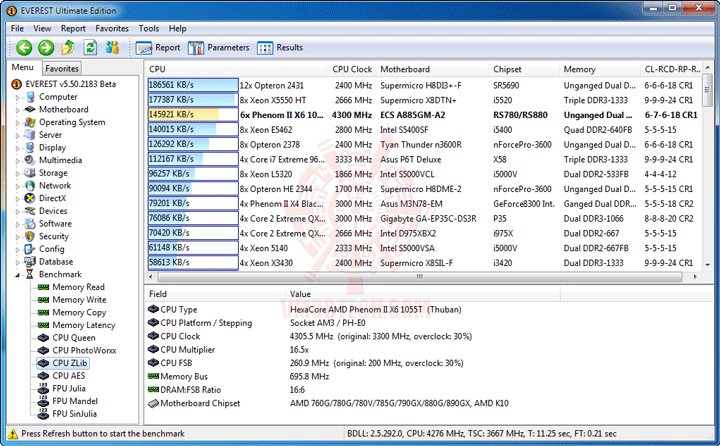This screenshot has width=720, height=446.
Task: Open the Help menu
Action: click(x=177, y=28)
